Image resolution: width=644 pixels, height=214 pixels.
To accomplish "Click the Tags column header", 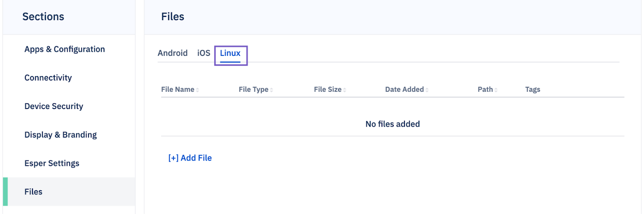I will tap(533, 90).
